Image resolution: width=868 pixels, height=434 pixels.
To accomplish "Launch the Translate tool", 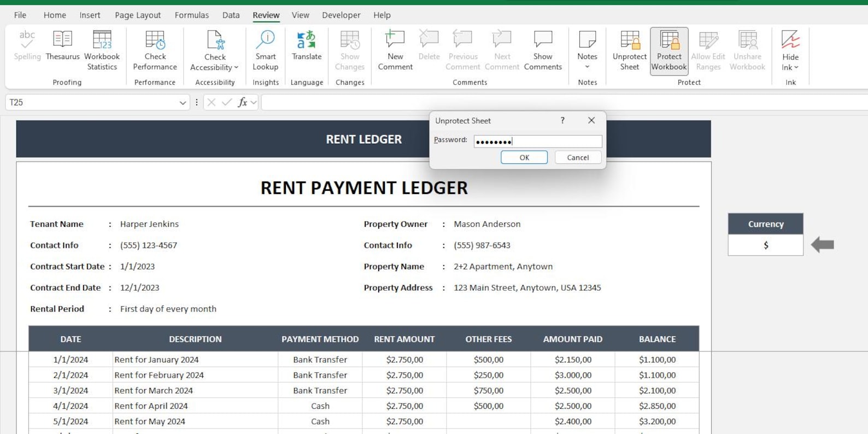I will pos(307,46).
